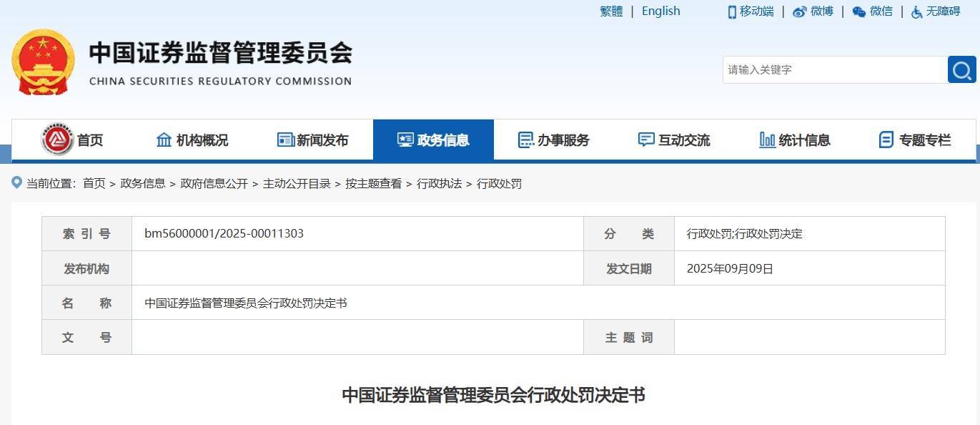Screen dimensions: 980x425
Task: Go to 政务信息 in the breadcrumb
Action: [x=143, y=184]
